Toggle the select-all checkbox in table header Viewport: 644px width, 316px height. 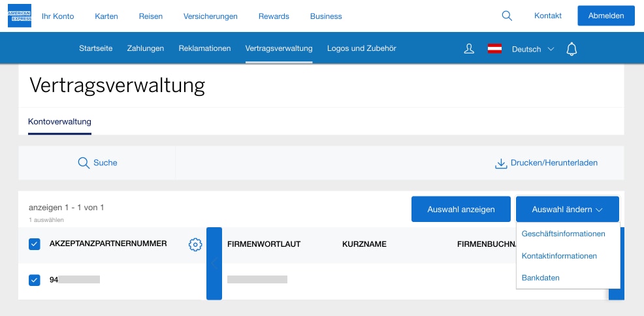[35, 244]
